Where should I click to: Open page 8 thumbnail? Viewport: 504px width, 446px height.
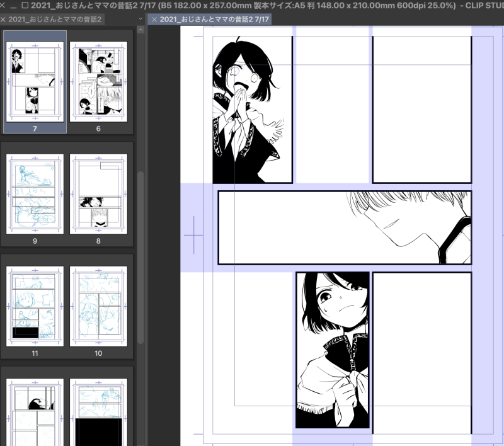98,194
